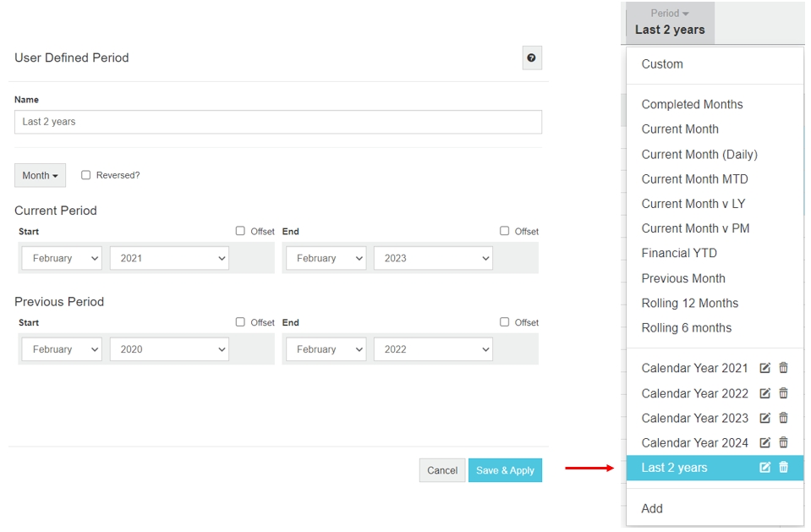Enable Offset for Previous Period end
The height and width of the screenshot is (532, 811).
coord(505,322)
